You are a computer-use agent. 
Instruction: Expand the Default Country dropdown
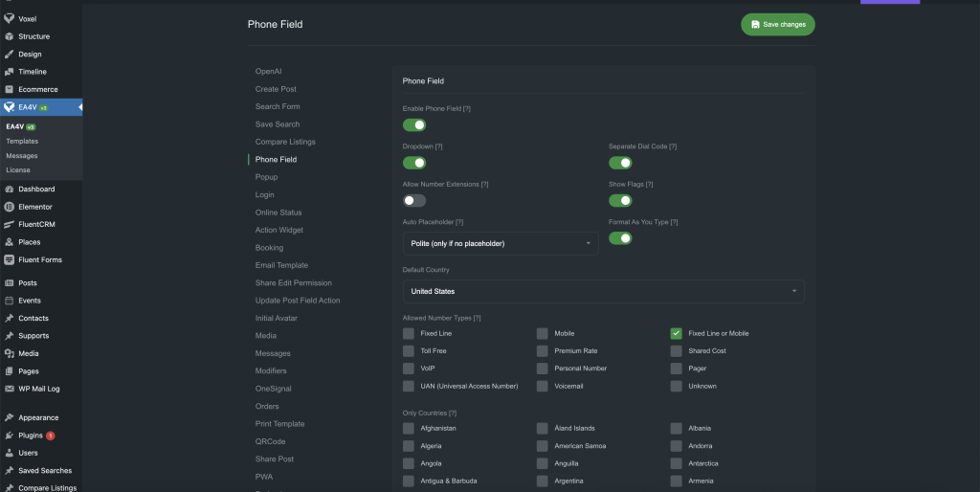(603, 291)
